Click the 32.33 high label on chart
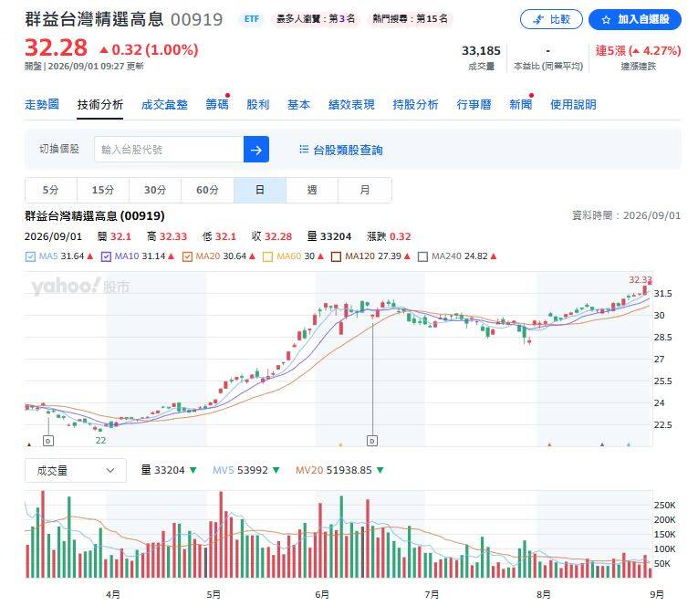Screen dimensions: 698x616 coord(641,279)
